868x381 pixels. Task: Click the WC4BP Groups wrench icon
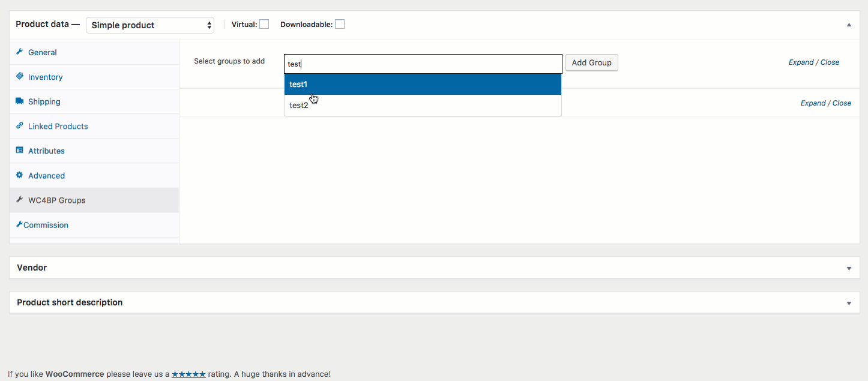click(x=20, y=200)
